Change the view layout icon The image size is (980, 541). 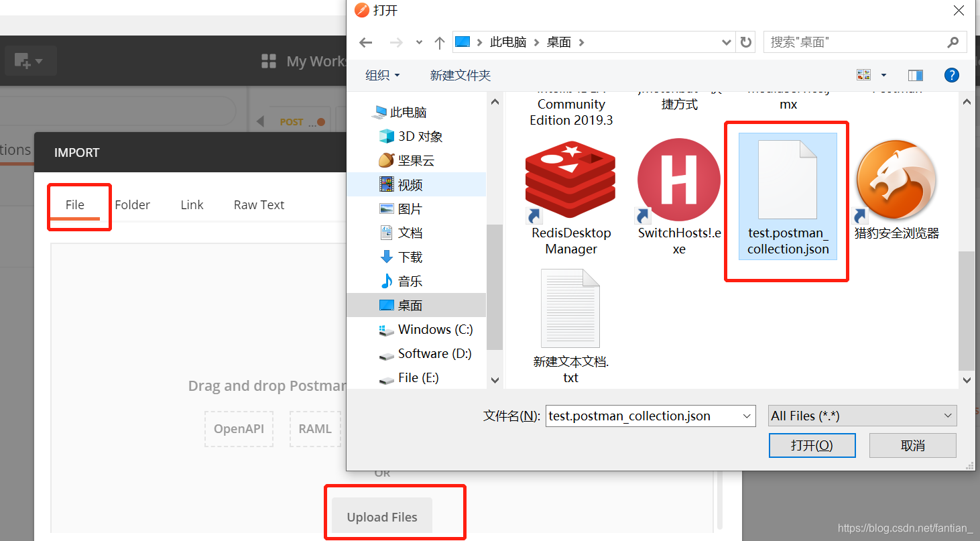click(x=863, y=75)
